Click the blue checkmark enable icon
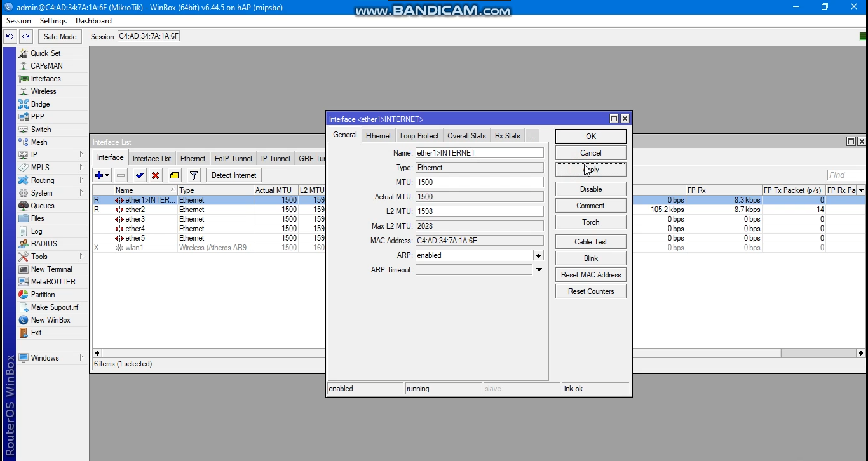The image size is (868, 461). pos(140,175)
